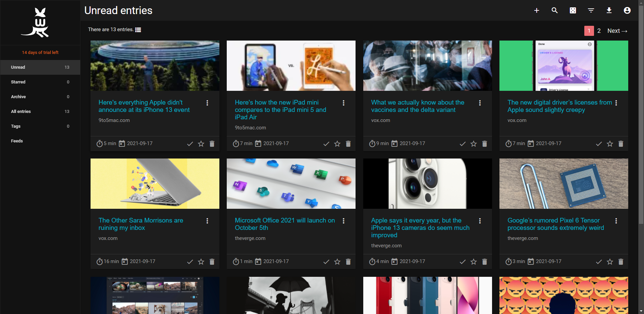Delete the iPhone 13 cameras article
This screenshot has height=314, width=644.
[x=485, y=262]
